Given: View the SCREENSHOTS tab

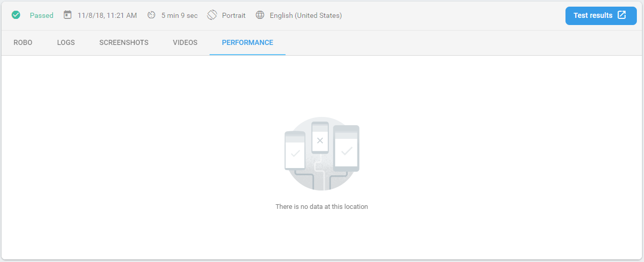Looking at the screenshot, I should point(124,43).
